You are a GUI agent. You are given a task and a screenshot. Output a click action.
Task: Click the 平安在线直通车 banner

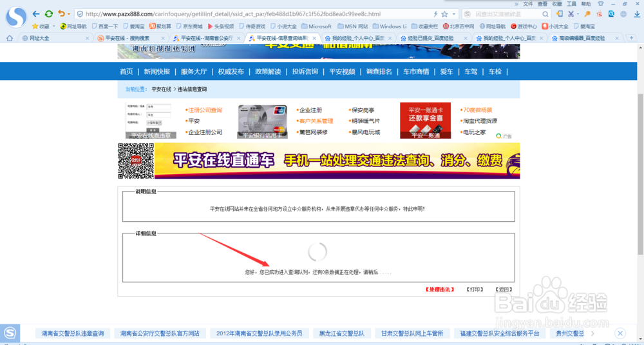pyautogui.click(x=319, y=161)
